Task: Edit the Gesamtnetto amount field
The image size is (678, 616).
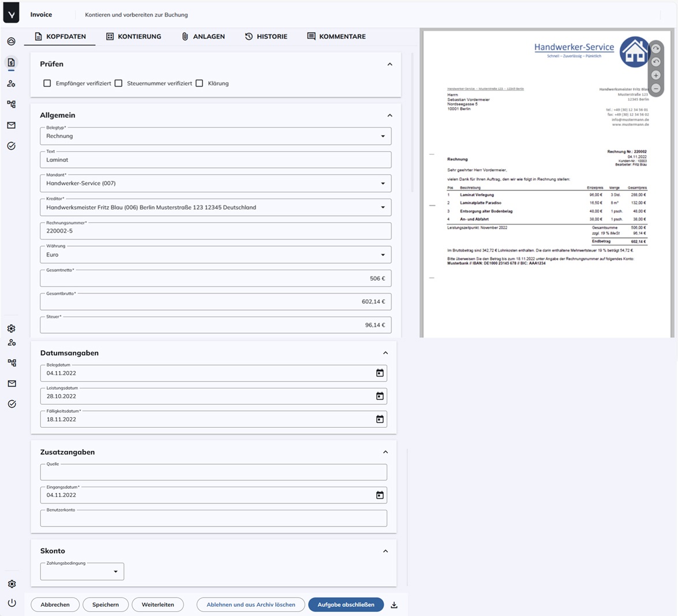Action: 216,278
